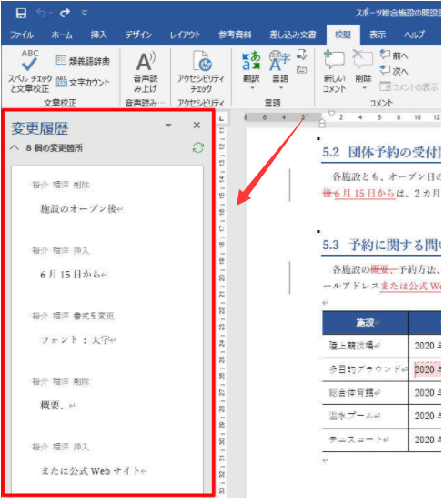The width and height of the screenshot is (444, 504).
Task: Open the 削除 dropdown arrow
Action: coord(364,87)
